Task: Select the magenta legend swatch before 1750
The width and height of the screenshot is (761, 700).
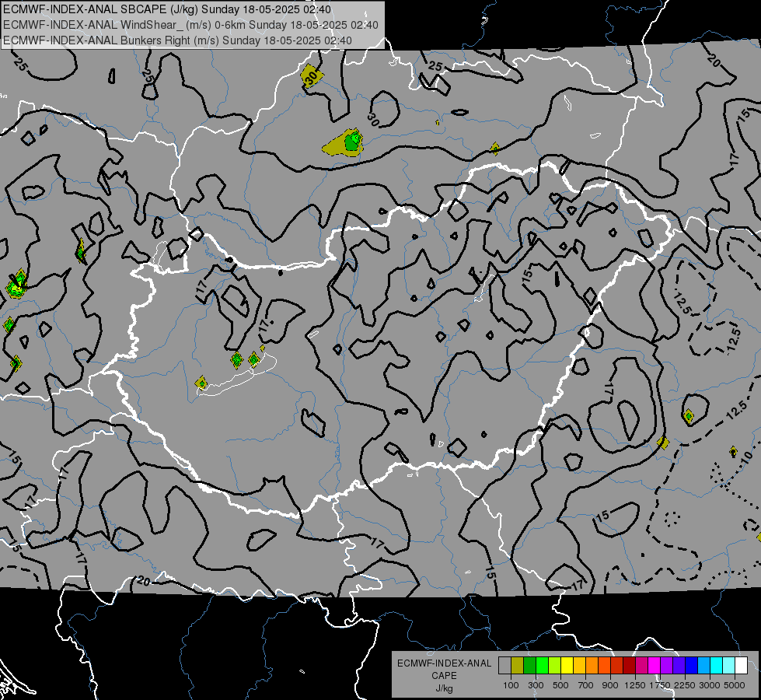Action: pyautogui.click(x=655, y=665)
